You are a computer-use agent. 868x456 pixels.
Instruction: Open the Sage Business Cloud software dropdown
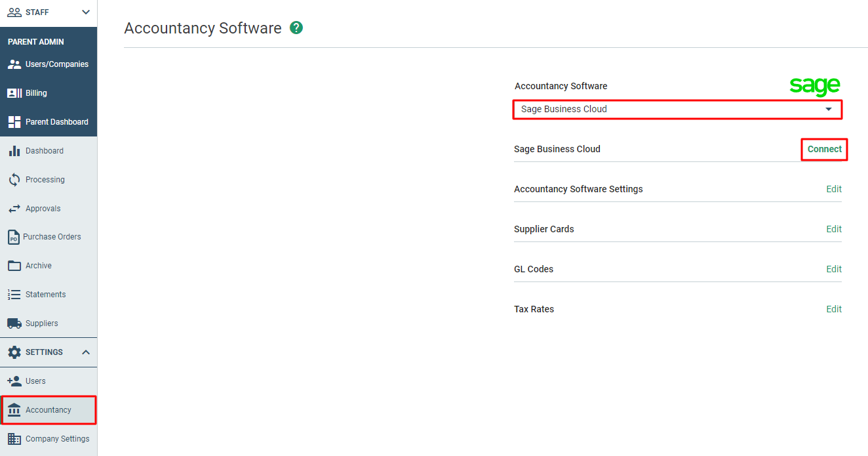(x=677, y=109)
